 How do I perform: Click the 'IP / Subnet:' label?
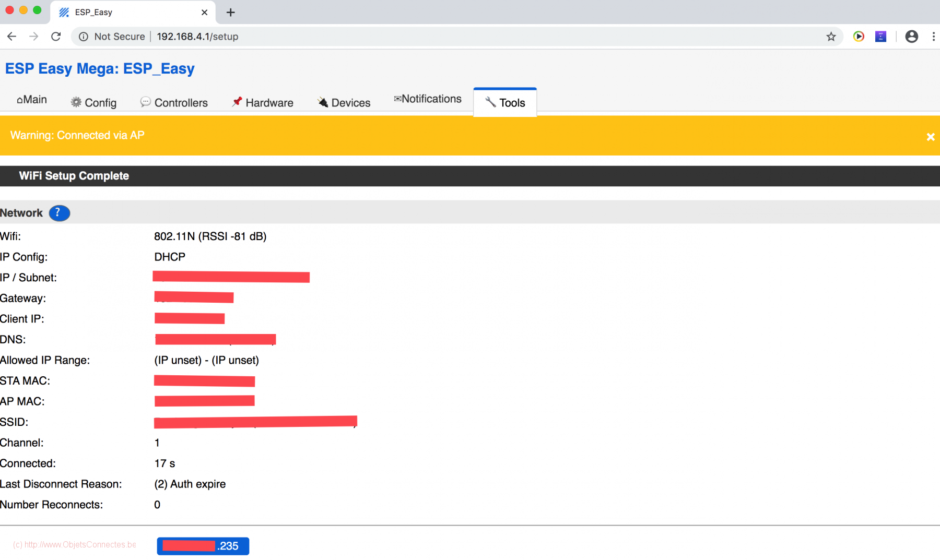(29, 278)
